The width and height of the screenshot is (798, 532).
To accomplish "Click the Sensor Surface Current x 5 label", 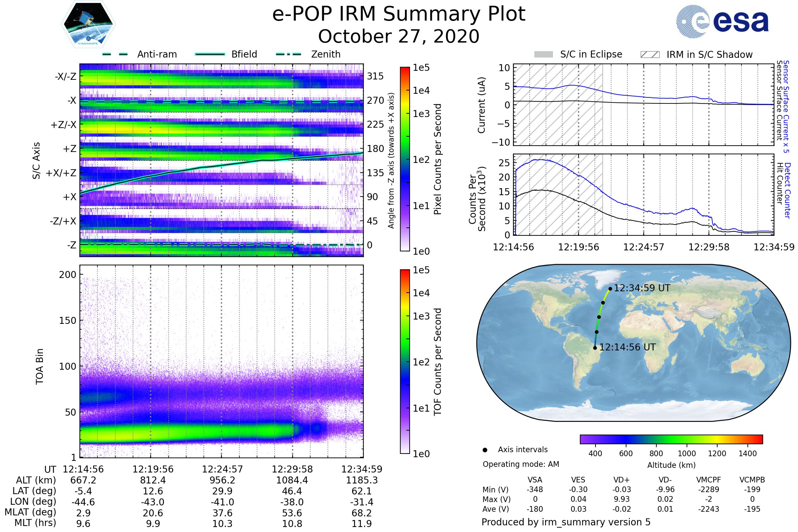I will [x=786, y=106].
